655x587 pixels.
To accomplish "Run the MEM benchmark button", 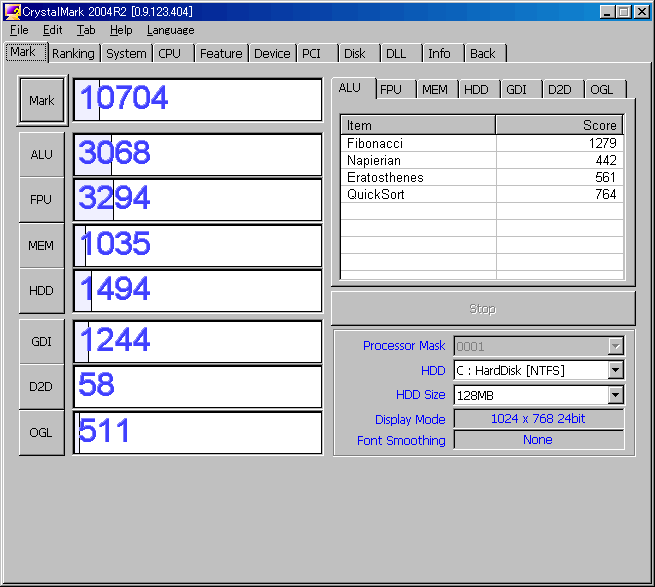I will 42,245.
